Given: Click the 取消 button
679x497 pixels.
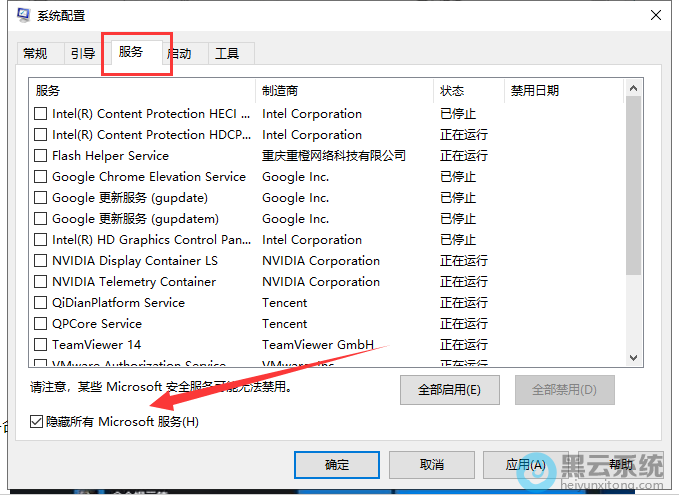Looking at the screenshot, I should pos(432,465).
